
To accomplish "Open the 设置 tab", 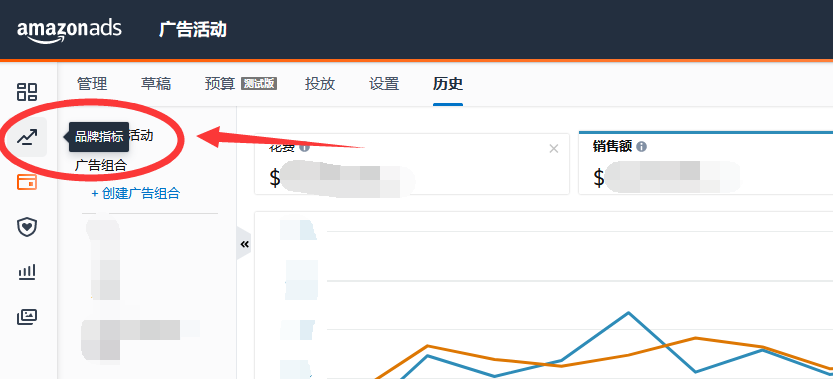I will 384,84.
